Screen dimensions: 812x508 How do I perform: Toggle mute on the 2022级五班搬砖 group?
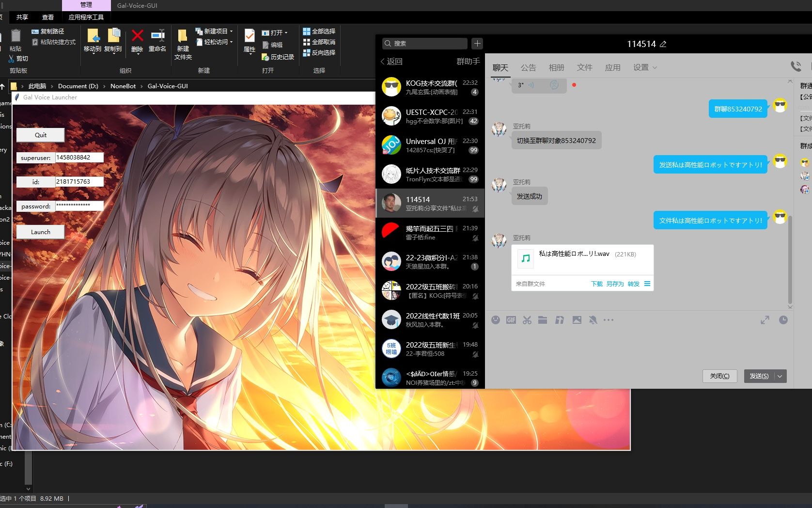[475, 297]
